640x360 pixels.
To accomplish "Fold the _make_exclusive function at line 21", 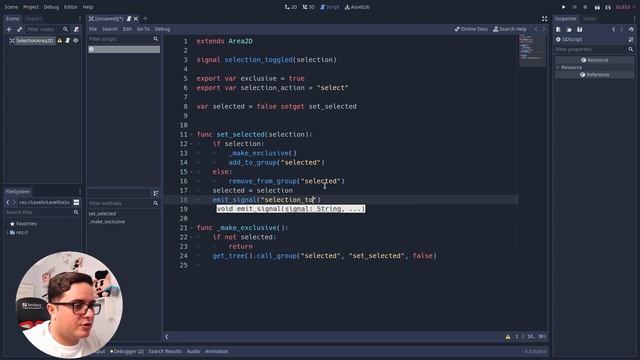I will pyautogui.click(x=191, y=228).
